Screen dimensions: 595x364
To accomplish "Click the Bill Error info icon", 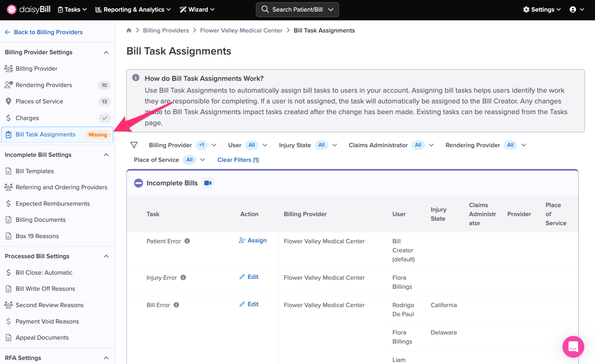I will coord(176,305).
